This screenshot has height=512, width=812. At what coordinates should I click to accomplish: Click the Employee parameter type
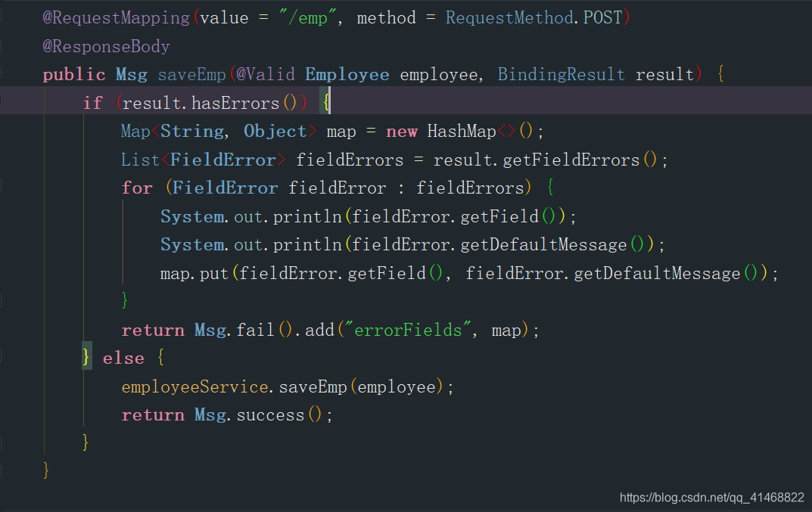coord(347,75)
